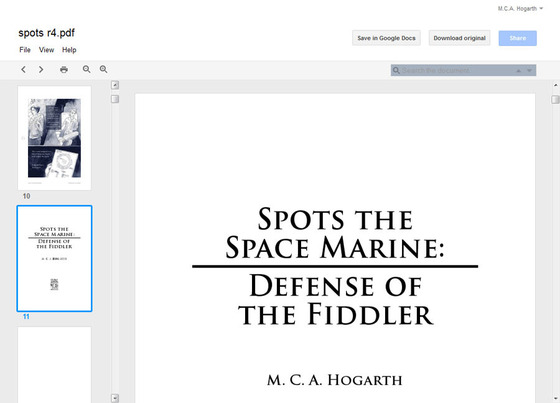Click Save in Google Docs button
Viewport: 560px width, 403px height.
point(386,38)
